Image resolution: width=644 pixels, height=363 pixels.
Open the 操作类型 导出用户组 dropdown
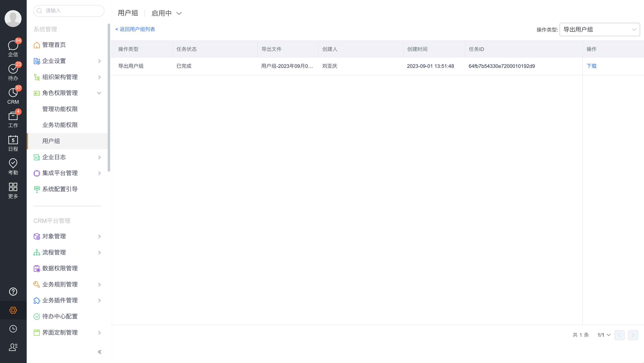tap(599, 30)
